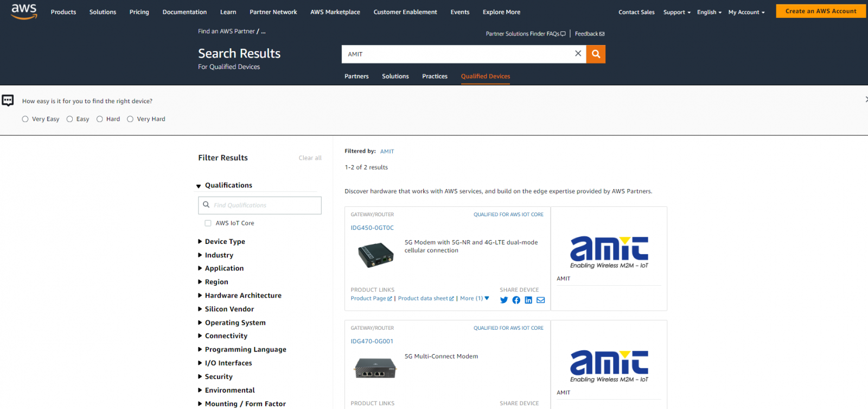Select the Easy radio option
Screen dimensions: 868x409
pyautogui.click(x=69, y=119)
